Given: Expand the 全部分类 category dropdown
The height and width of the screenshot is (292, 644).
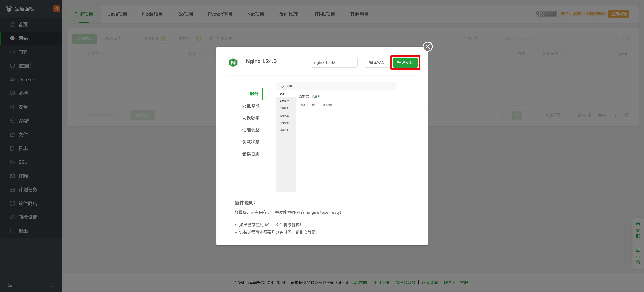Looking at the screenshot, I should tap(477, 39).
